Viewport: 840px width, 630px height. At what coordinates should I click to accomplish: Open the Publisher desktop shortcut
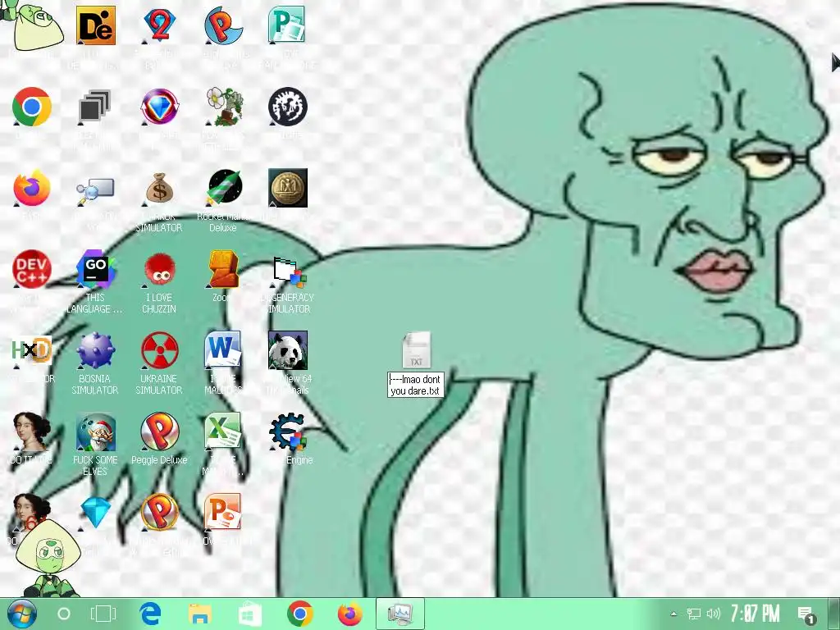point(286,25)
